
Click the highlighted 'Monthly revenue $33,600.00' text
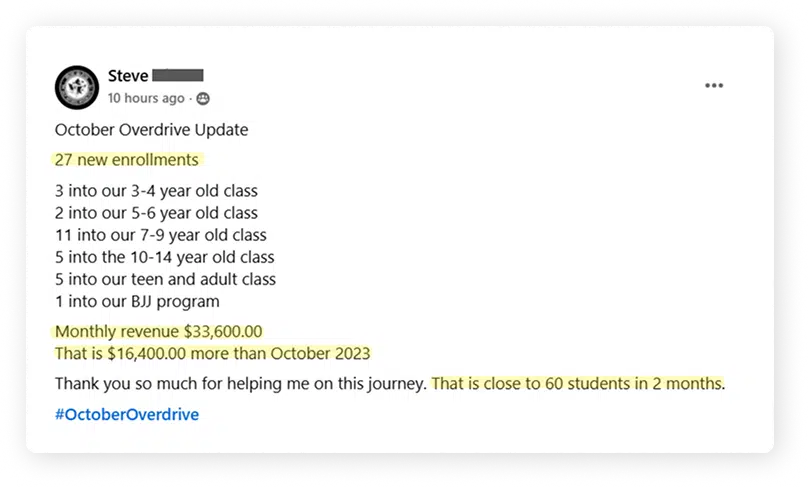[x=159, y=331]
